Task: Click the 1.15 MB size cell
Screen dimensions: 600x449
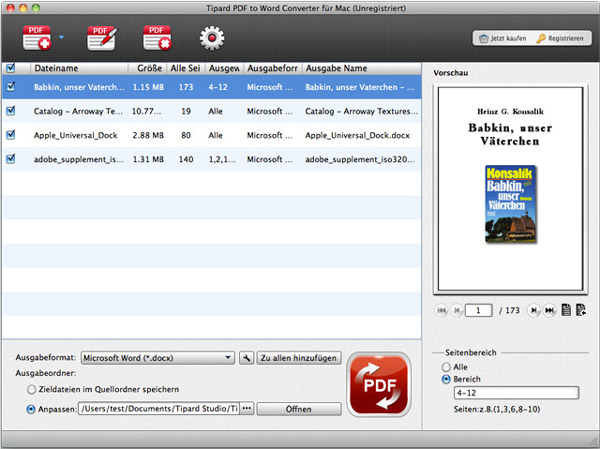Action: click(148, 87)
